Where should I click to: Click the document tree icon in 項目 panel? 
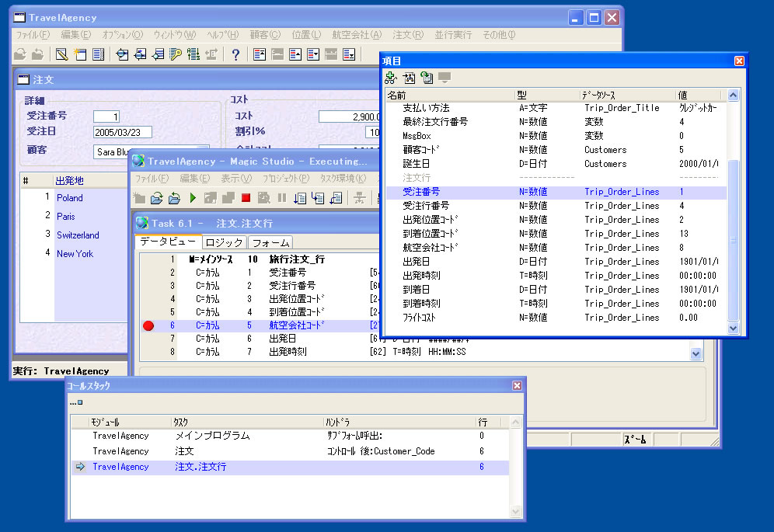coord(409,78)
